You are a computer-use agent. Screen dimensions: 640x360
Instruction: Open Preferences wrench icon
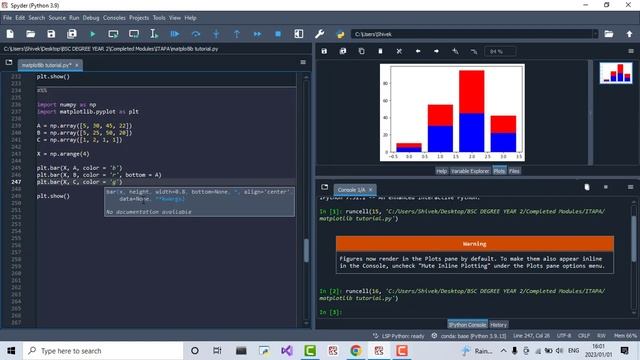[320, 34]
